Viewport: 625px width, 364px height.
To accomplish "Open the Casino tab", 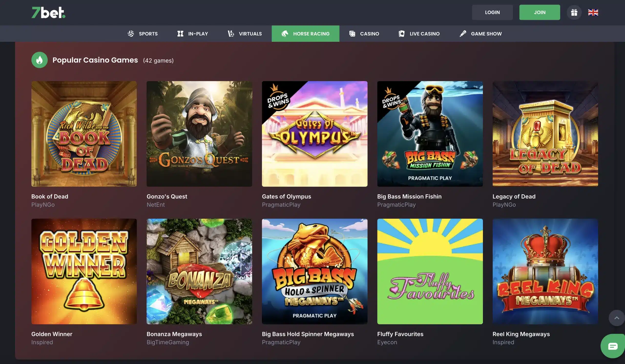I will (364, 33).
